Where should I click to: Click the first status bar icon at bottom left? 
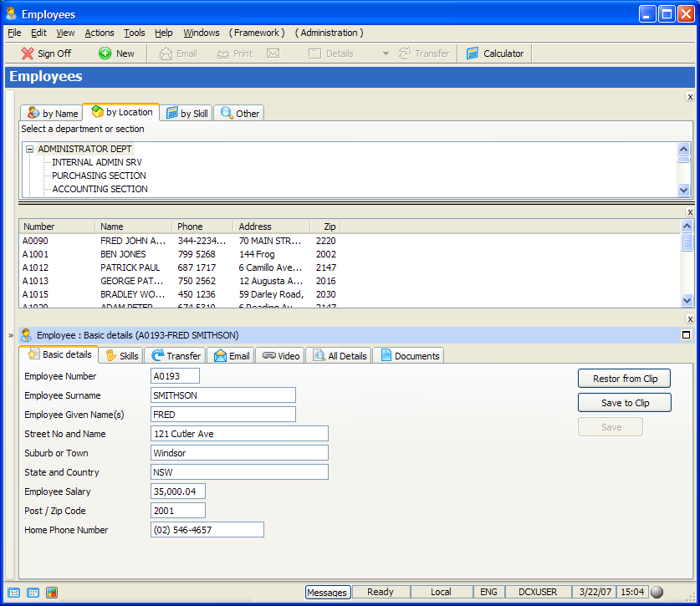coord(14,593)
